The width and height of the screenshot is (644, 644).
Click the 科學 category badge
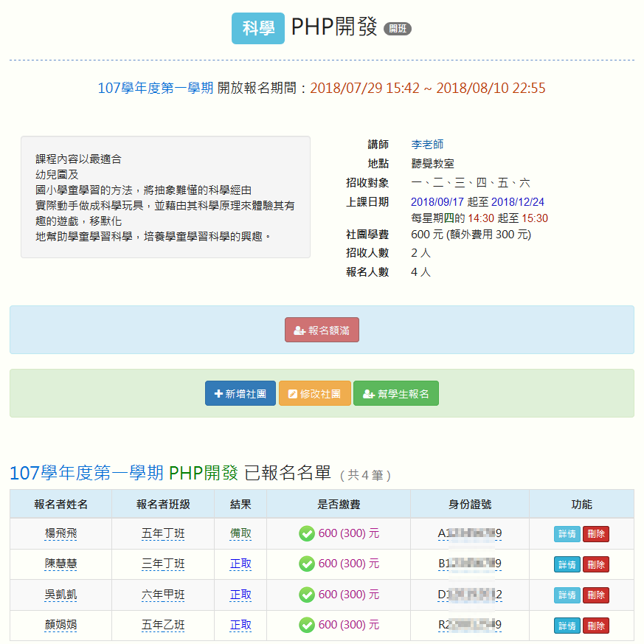[x=257, y=29]
